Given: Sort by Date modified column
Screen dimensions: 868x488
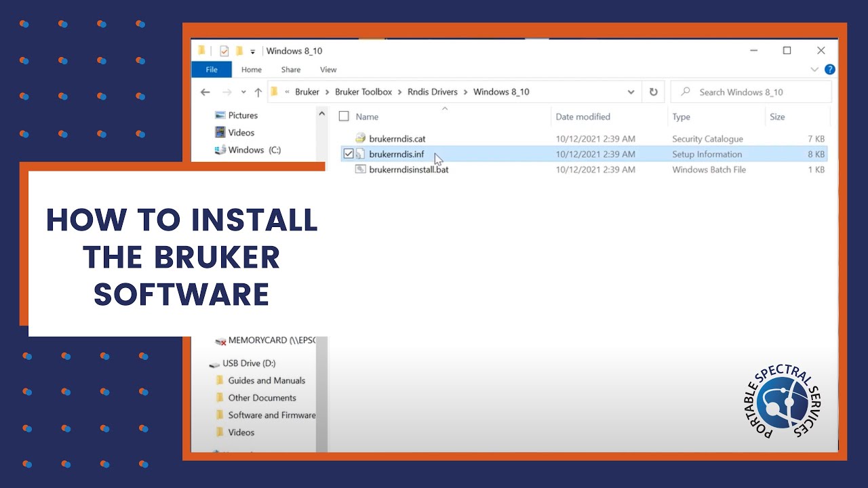Looking at the screenshot, I should [x=583, y=117].
